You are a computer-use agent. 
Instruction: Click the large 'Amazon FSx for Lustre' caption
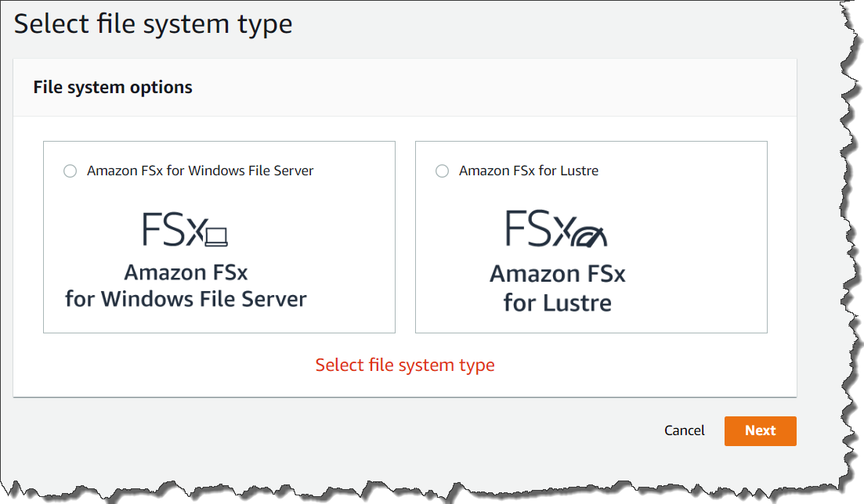(x=558, y=288)
